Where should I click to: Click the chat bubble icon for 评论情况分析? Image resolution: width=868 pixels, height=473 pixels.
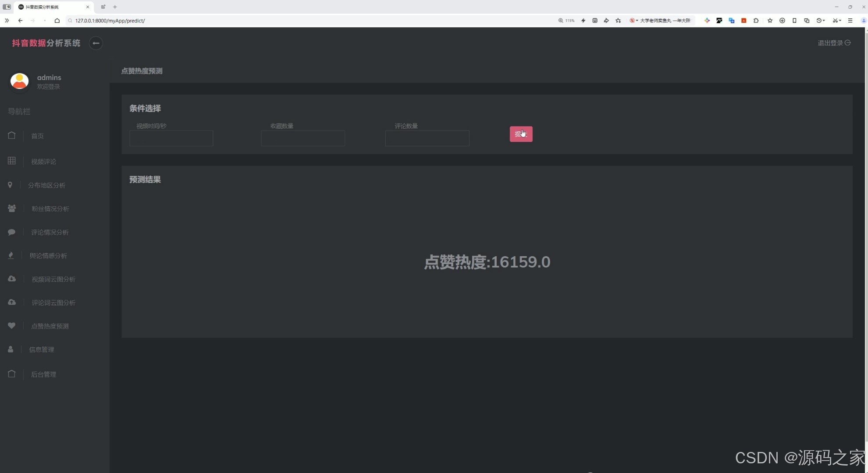(12, 232)
